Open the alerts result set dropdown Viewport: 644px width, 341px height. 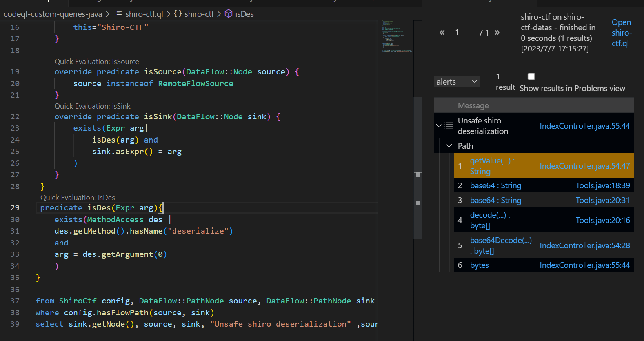point(457,82)
